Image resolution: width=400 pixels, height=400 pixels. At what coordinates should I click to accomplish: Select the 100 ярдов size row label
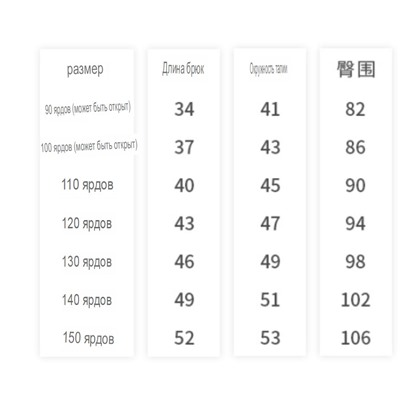89,146
